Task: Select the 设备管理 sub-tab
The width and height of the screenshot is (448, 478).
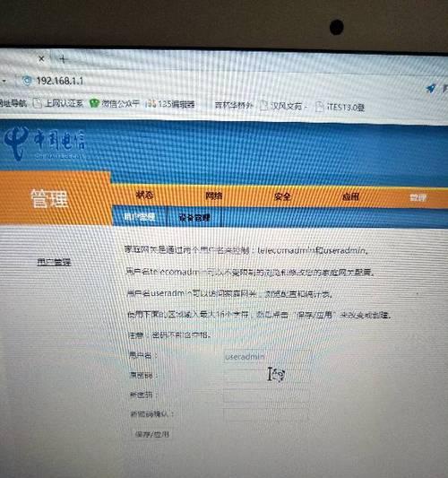Action: tap(194, 218)
